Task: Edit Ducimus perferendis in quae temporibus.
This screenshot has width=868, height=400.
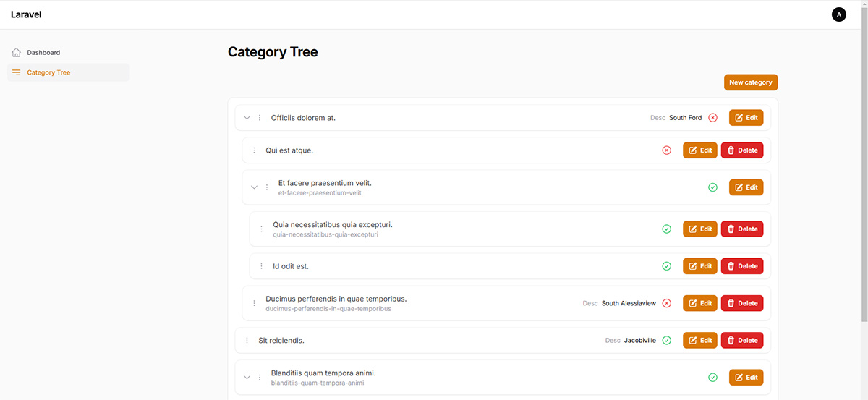Action: 700,303
